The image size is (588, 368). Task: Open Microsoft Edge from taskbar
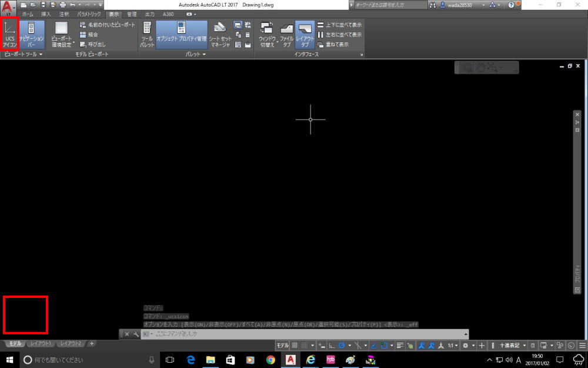191,360
